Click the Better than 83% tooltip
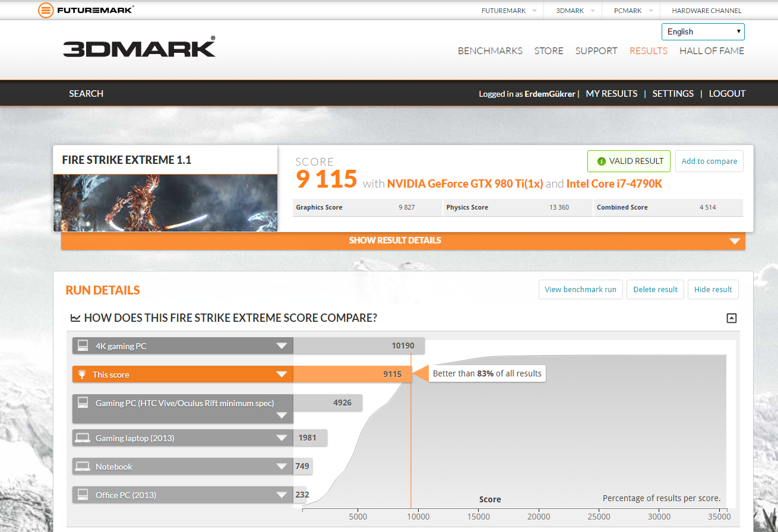Image resolution: width=778 pixels, height=532 pixels. [487, 373]
